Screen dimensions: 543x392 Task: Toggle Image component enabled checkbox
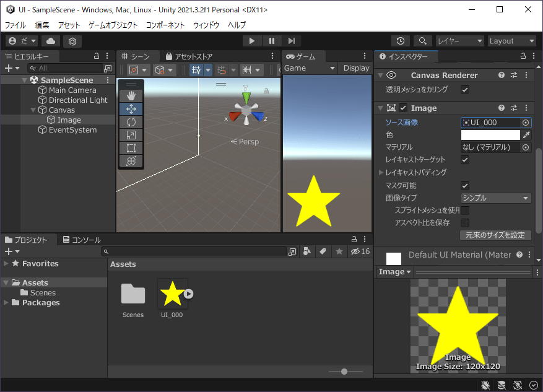(x=403, y=108)
